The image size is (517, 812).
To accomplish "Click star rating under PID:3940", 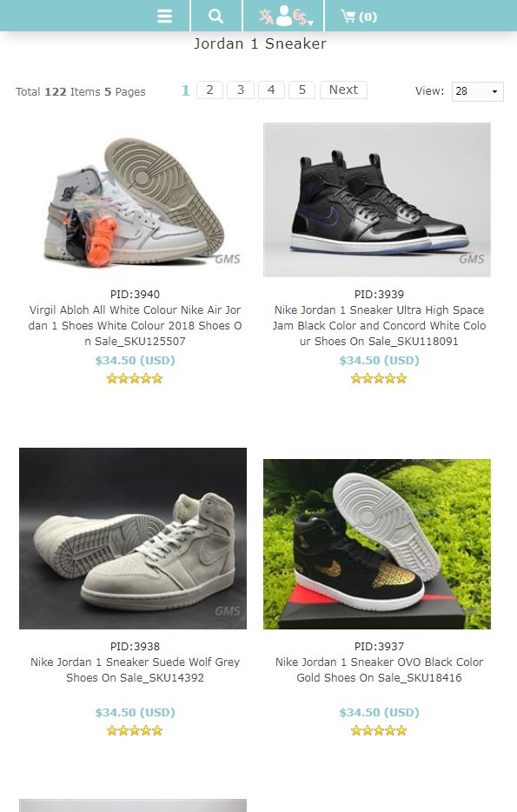I will (135, 378).
